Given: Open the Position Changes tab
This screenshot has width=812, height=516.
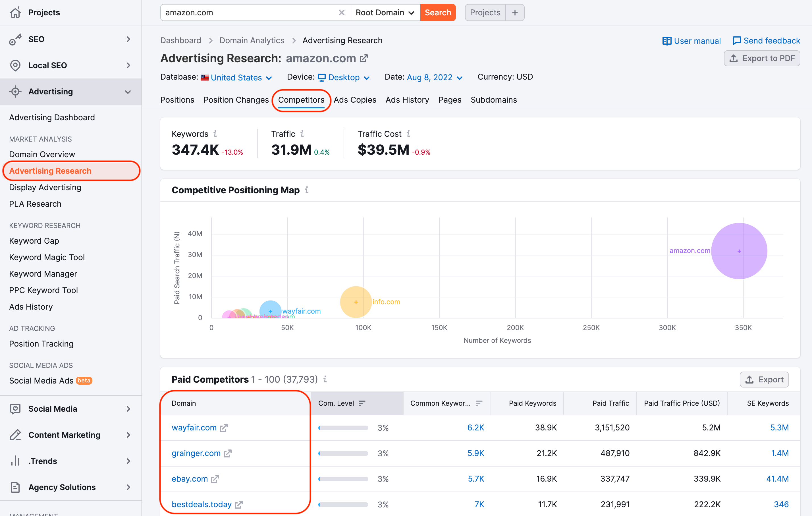Looking at the screenshot, I should pyautogui.click(x=236, y=100).
